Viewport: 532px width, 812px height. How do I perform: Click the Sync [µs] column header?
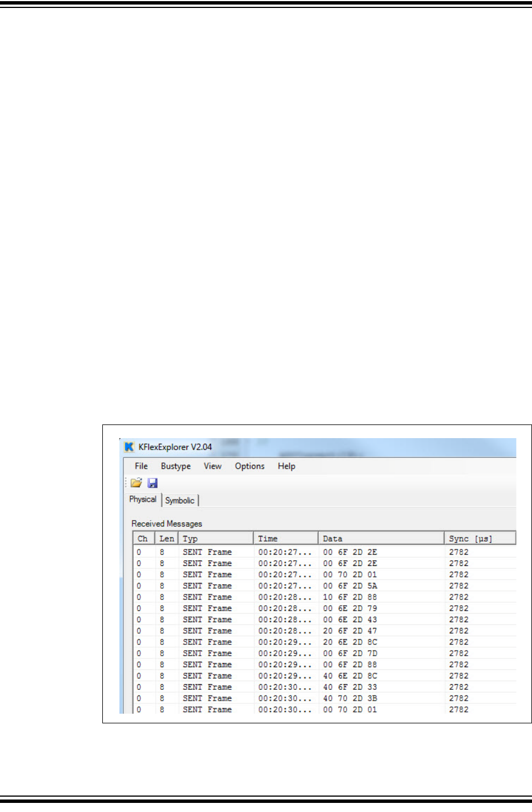pyautogui.click(x=480, y=538)
